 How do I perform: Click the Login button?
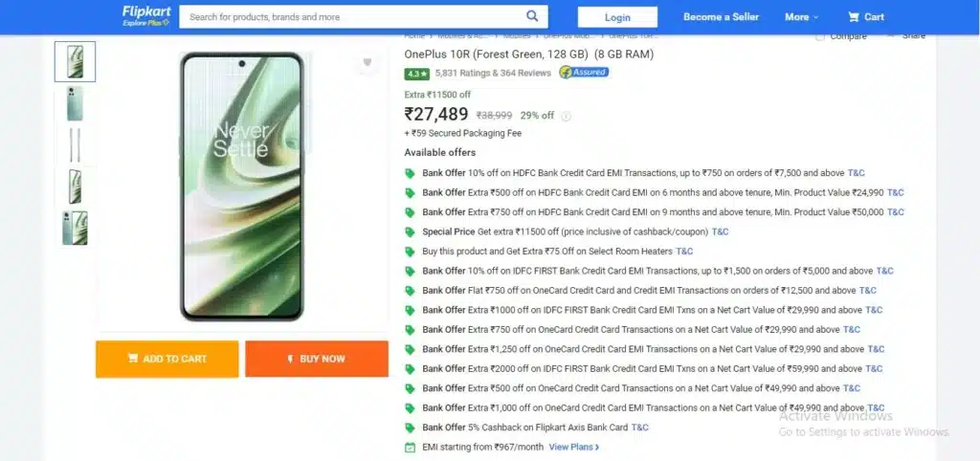pos(617,17)
